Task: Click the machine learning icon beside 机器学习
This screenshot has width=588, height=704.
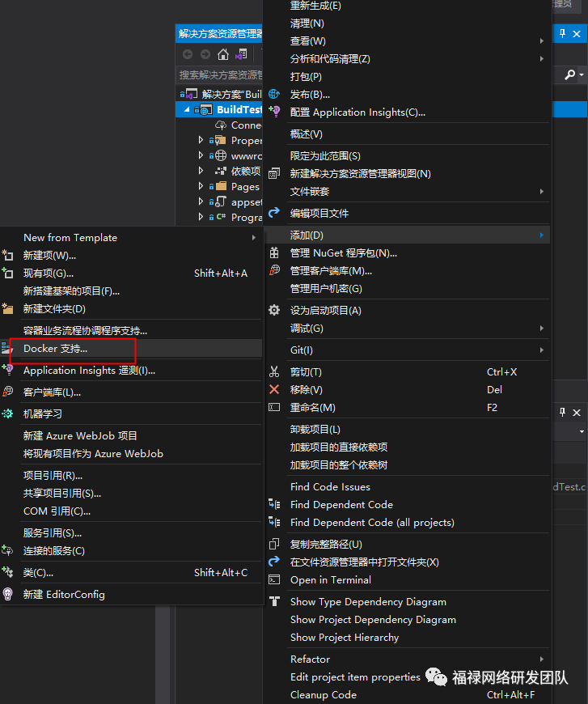Action: 7,413
